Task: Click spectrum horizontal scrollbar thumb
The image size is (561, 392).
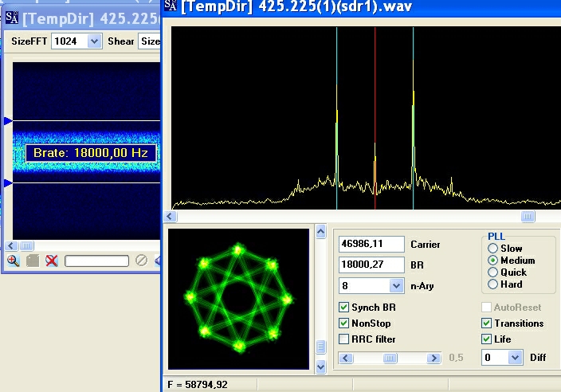Action: tap(528, 217)
